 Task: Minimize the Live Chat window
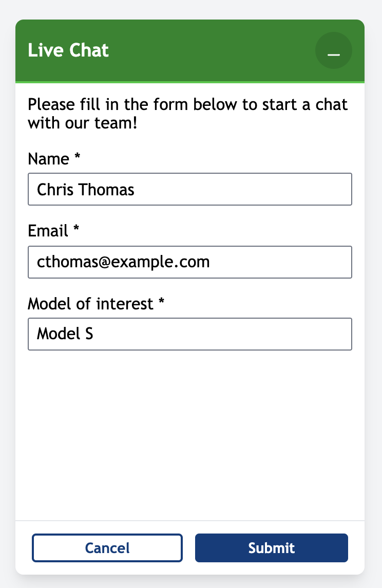[x=334, y=51]
